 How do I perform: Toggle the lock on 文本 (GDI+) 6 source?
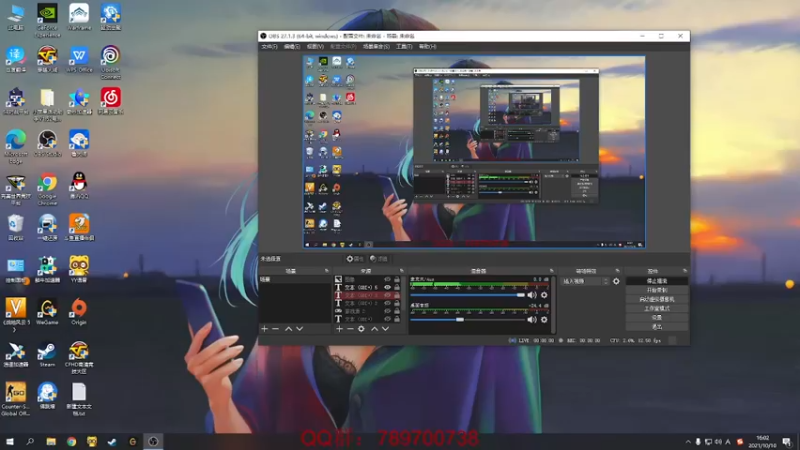[x=397, y=287]
